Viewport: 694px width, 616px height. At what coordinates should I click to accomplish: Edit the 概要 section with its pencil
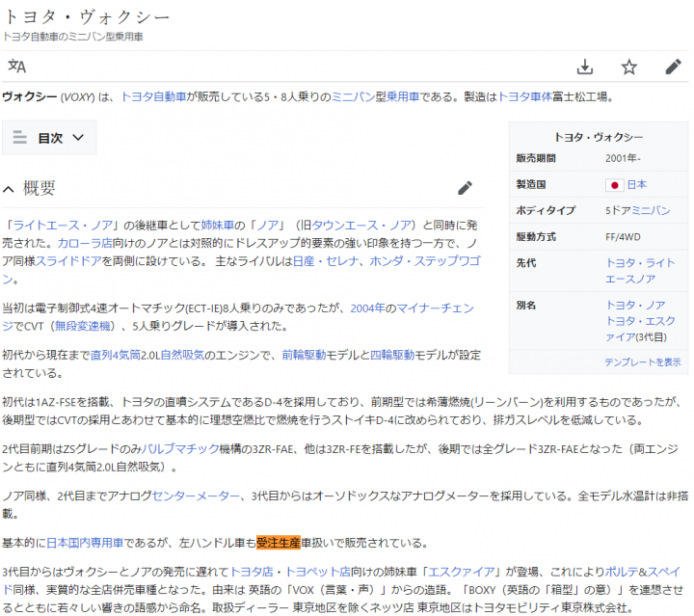(465, 188)
